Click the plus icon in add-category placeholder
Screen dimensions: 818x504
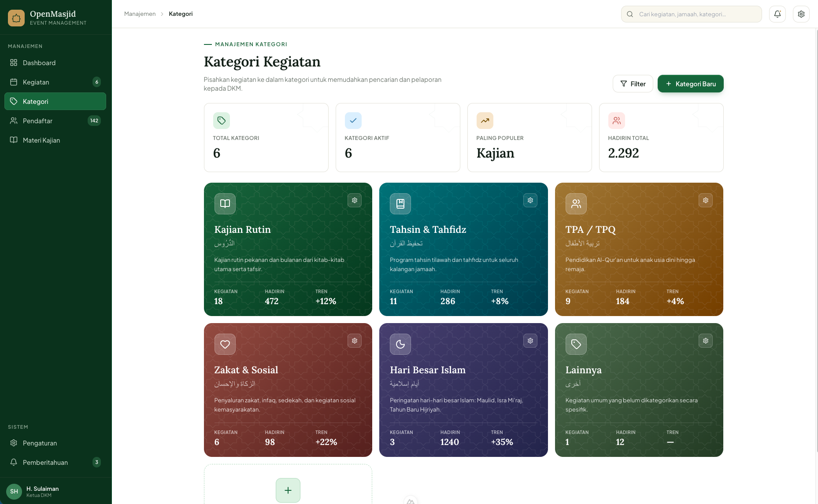(x=288, y=490)
